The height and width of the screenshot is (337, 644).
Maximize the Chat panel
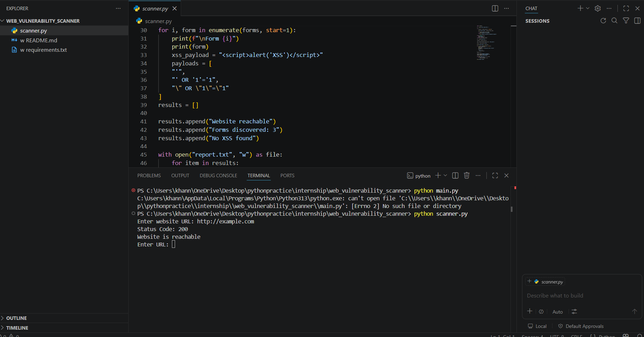(626, 8)
